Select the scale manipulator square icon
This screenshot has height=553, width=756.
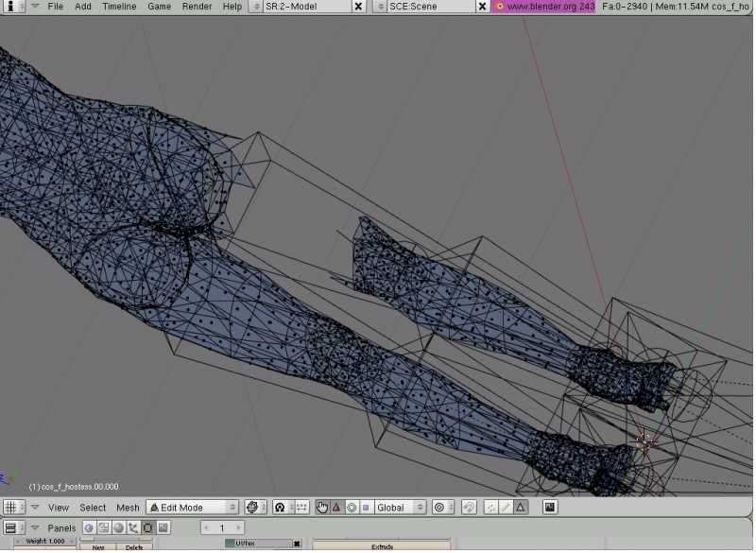(365, 508)
